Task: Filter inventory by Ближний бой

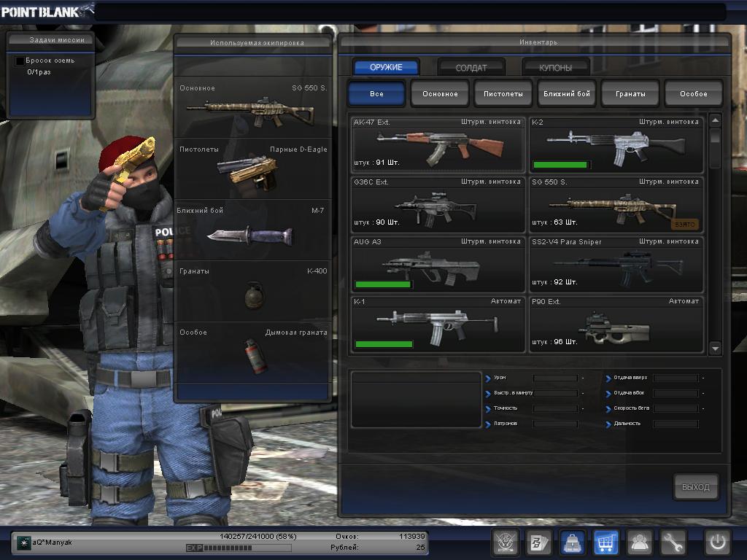Action: click(x=566, y=93)
